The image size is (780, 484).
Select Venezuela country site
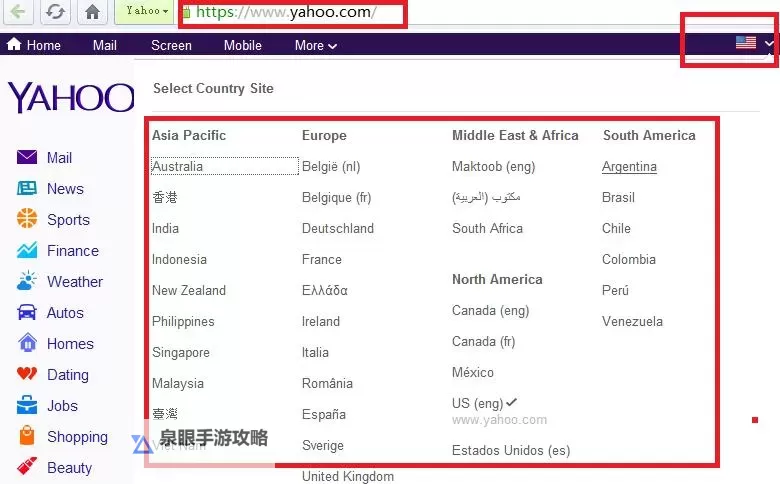coord(632,321)
